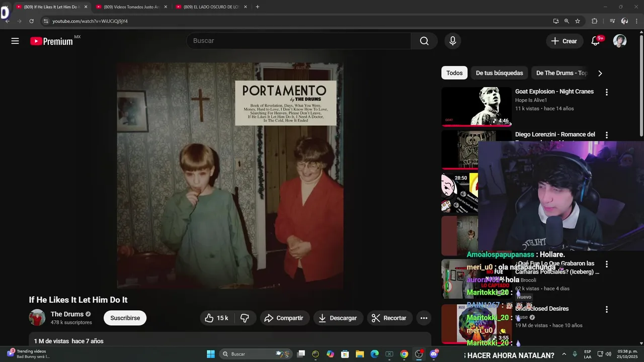The width and height of the screenshot is (644, 362).
Task: Click the Portamento album video player
Action: coord(230,176)
